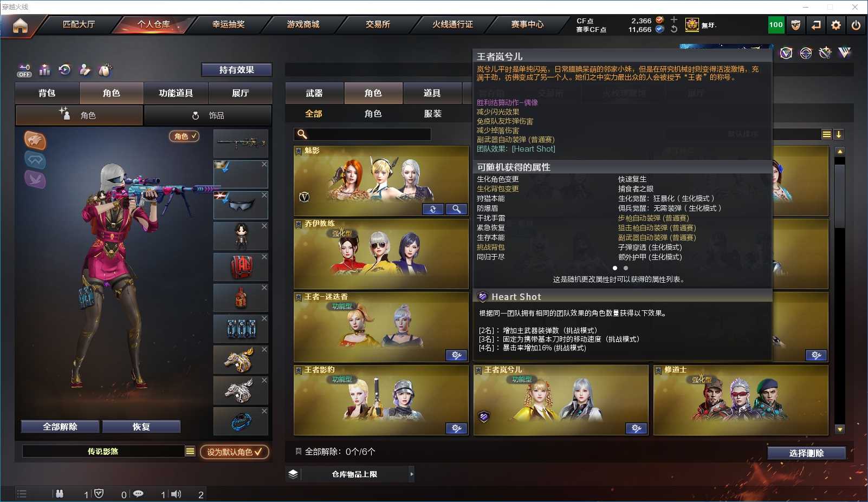This screenshot has width=868, height=502.
Task: Click the inventory list vertical scrollbar
Action: 840,290
